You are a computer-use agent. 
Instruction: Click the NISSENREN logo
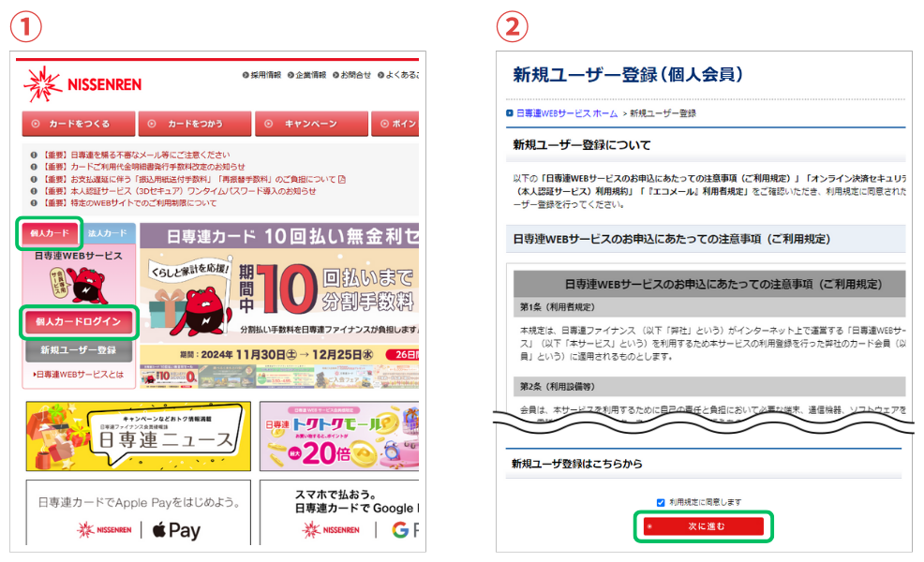tap(84, 82)
